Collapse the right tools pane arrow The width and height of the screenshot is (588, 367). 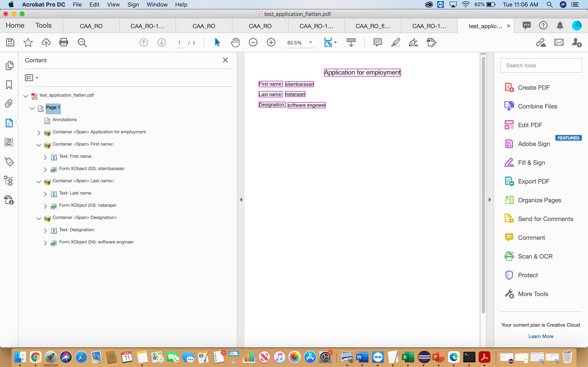point(490,200)
